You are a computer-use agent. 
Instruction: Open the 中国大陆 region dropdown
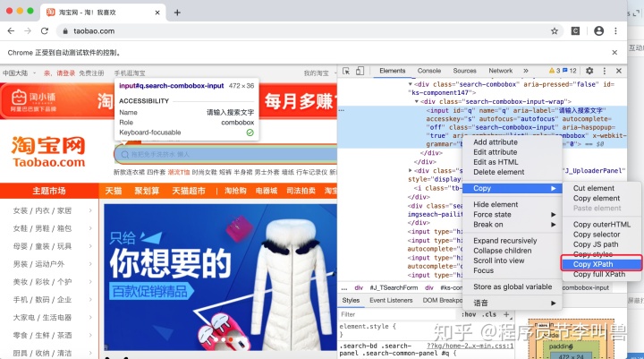(20, 73)
